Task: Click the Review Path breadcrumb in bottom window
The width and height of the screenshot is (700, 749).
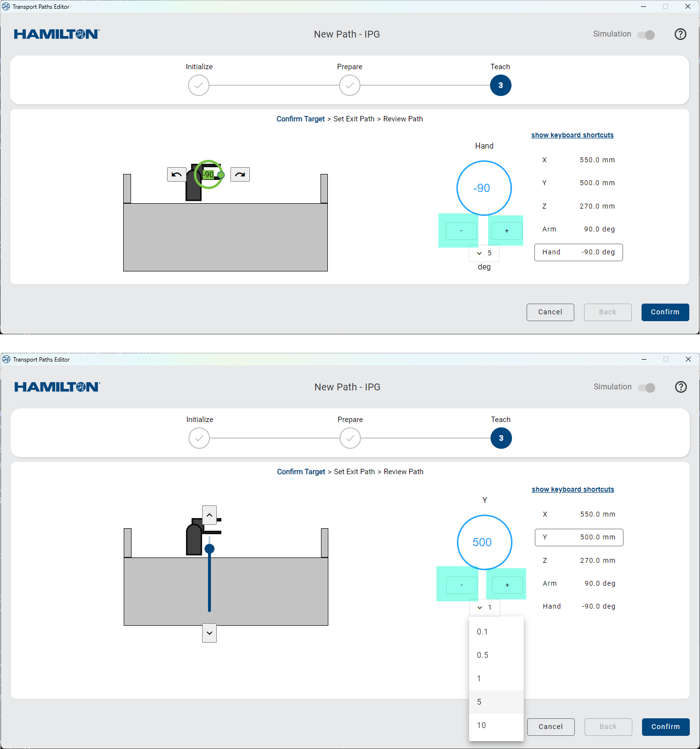Action: point(403,472)
